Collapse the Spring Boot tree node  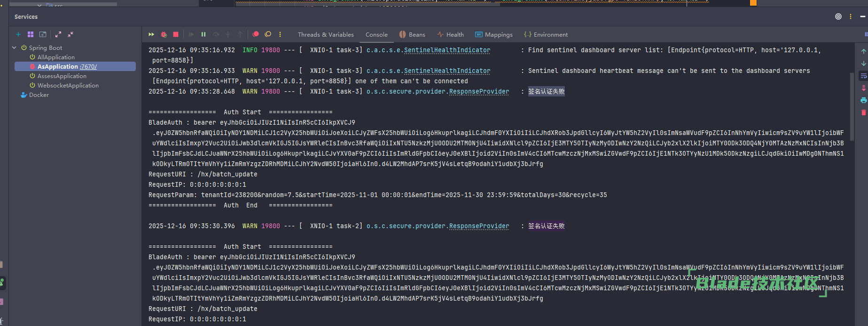14,48
